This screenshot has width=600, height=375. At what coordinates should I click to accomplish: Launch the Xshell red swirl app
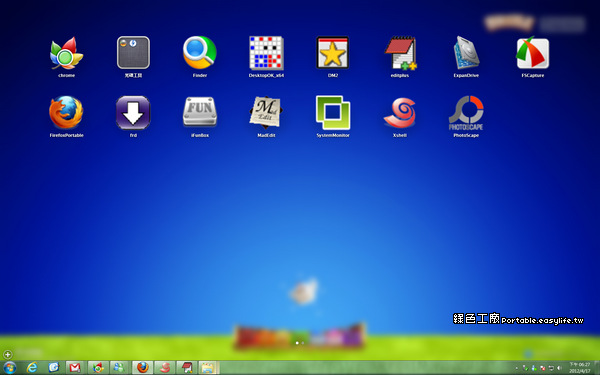[399, 112]
